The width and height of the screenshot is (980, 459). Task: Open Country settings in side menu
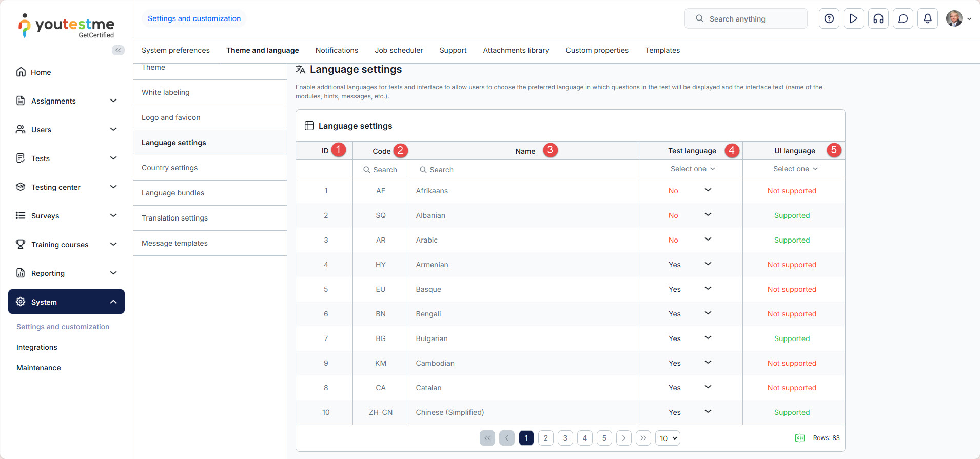coord(169,168)
